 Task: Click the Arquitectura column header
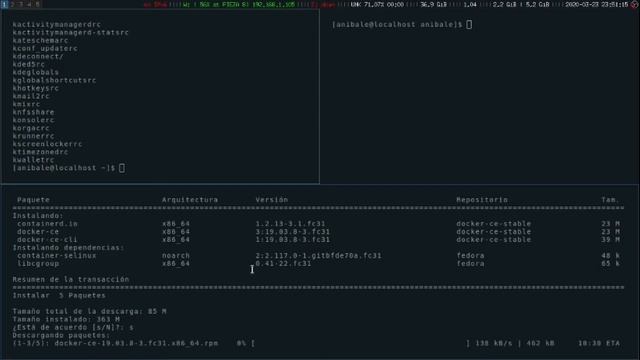(190, 200)
